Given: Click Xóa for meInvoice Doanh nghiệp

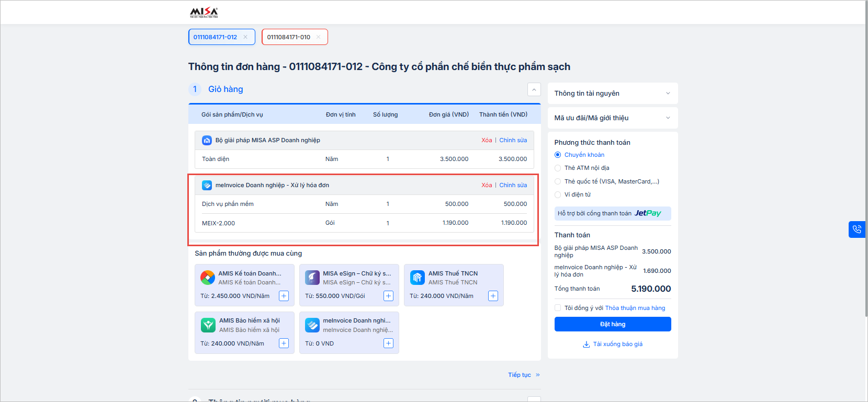Looking at the screenshot, I should point(487,185).
